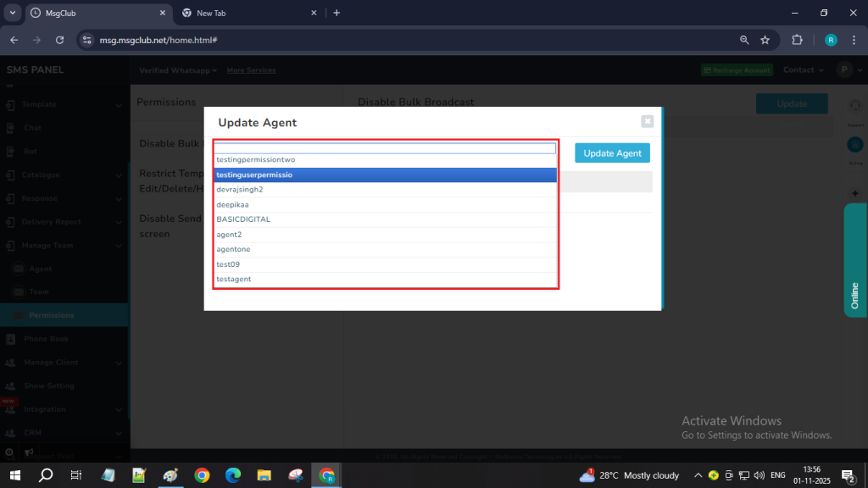Screen dimensions: 868x488
Task: Open browser extensions puzzle icon
Action: [797, 40]
